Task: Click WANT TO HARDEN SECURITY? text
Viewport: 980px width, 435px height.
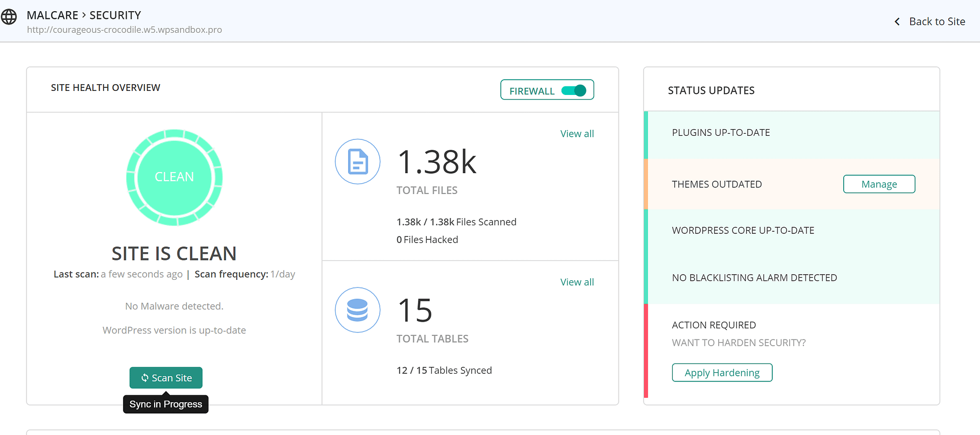Action: 739,343
